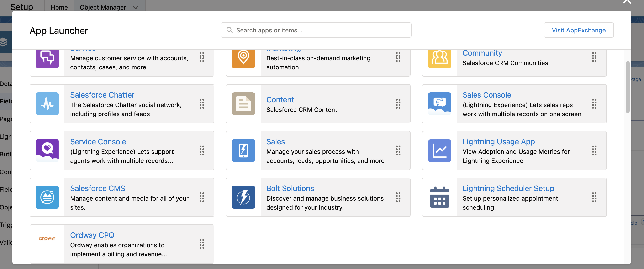Viewport: 644px width, 269px height.
Task: Click the drag handle for Content app
Action: coord(398,104)
